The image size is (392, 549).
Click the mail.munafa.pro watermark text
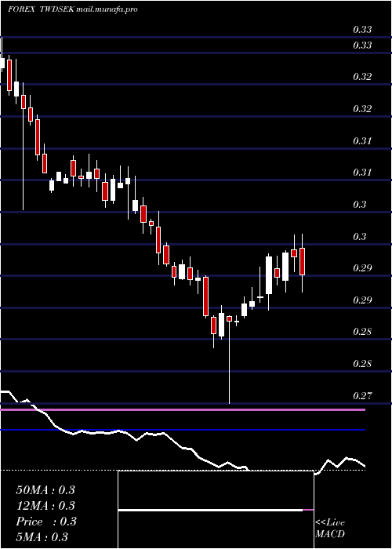coord(107,9)
